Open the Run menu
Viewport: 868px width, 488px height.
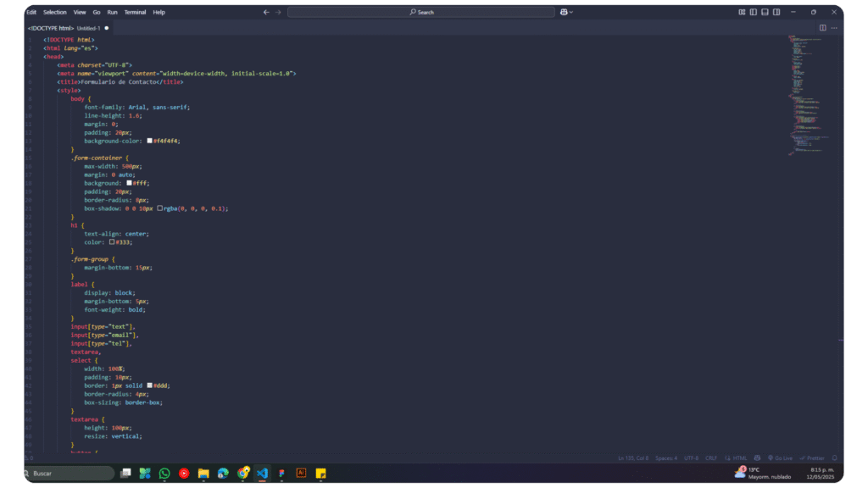coord(113,12)
